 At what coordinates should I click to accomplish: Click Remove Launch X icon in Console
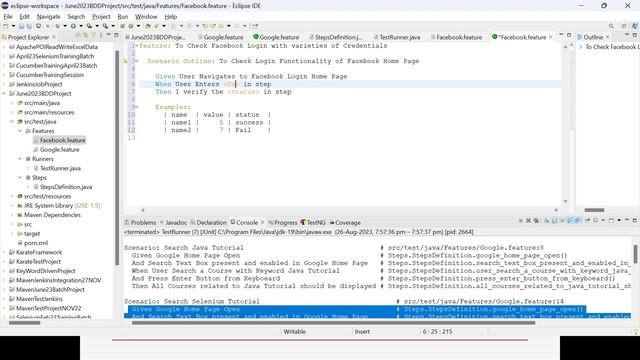[529, 220]
